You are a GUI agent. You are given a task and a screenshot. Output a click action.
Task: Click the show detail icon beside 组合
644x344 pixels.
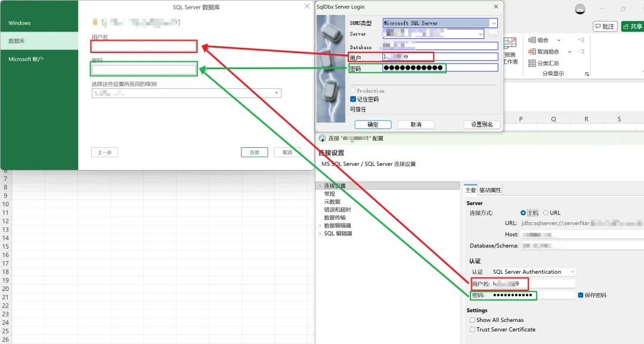click(581, 40)
